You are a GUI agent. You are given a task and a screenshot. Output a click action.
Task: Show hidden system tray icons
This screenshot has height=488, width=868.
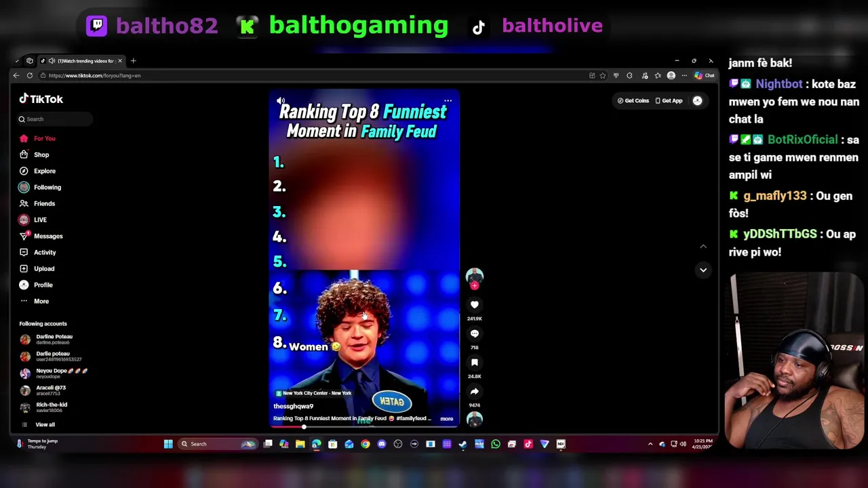[x=650, y=444]
